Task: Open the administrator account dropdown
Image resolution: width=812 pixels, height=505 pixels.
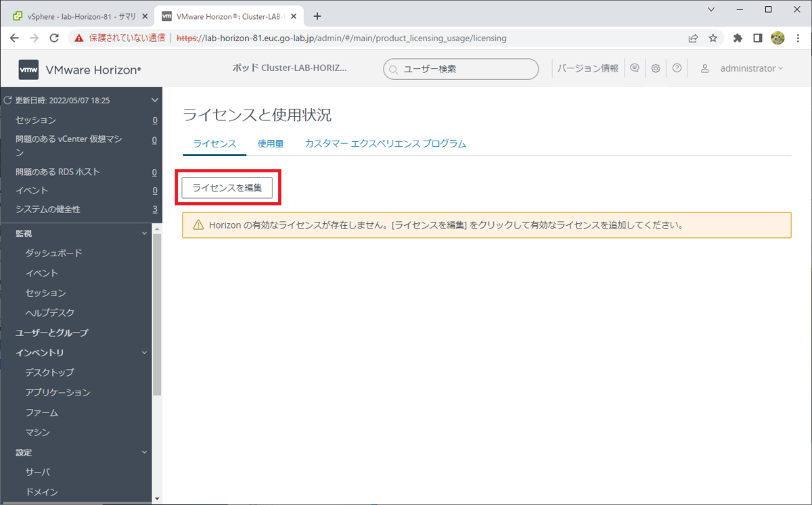Action: [751, 68]
